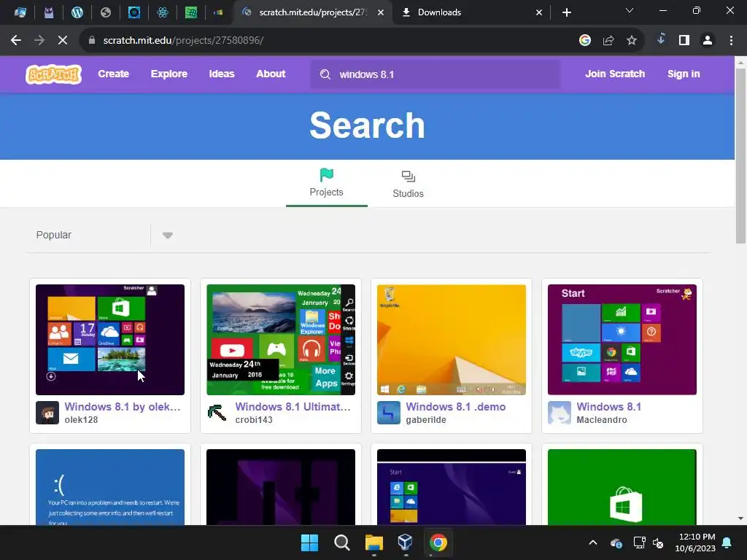747x560 pixels.
Task: Open the blue screen error project thumbnail
Action: [x=110, y=486]
